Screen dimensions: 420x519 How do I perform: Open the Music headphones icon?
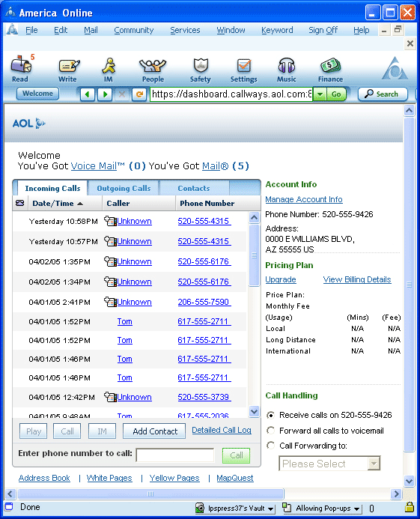click(287, 70)
